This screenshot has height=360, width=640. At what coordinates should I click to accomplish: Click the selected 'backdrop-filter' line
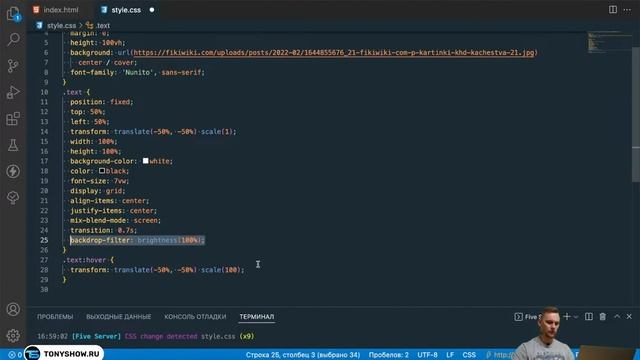coord(137,240)
